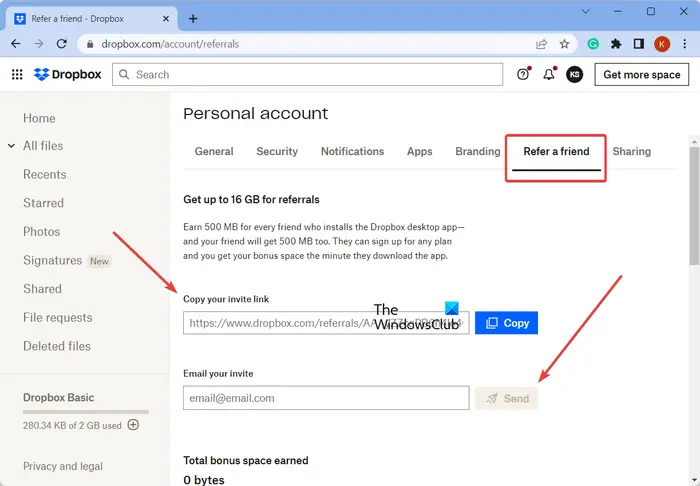
Task: Focus the Dropbox Search field
Action: (308, 75)
